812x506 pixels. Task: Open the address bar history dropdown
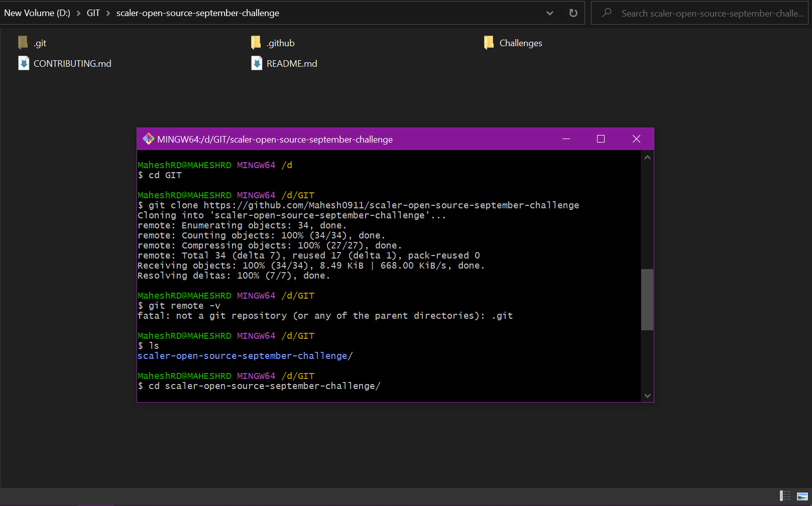click(x=549, y=13)
